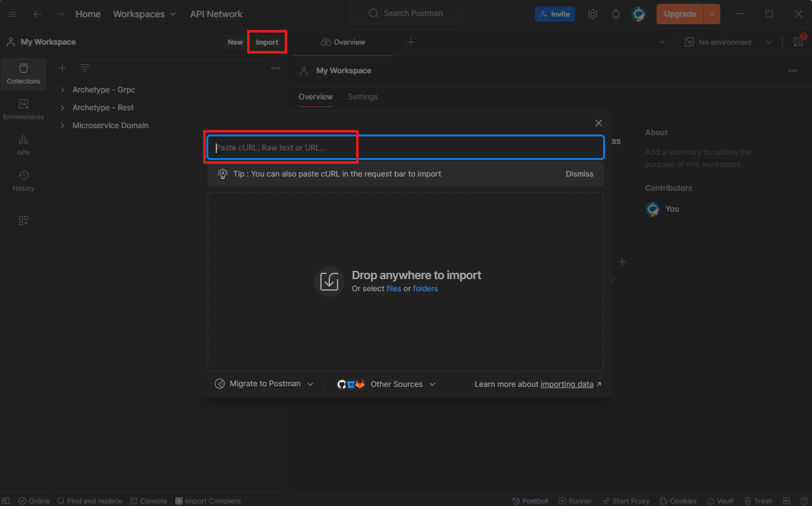Viewport: 812px width, 506px height.
Task: Toggle the sidebar from status bar icon
Action: click(x=6, y=501)
